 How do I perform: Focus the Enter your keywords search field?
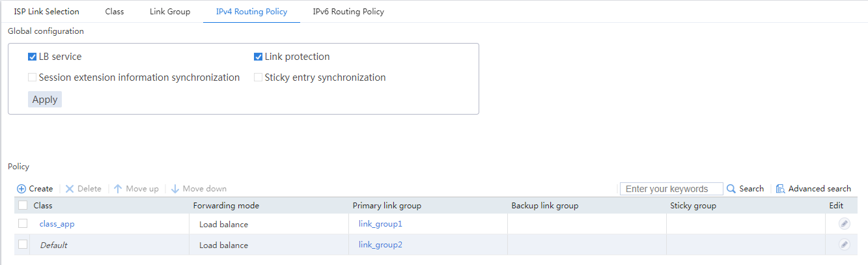tap(671, 189)
